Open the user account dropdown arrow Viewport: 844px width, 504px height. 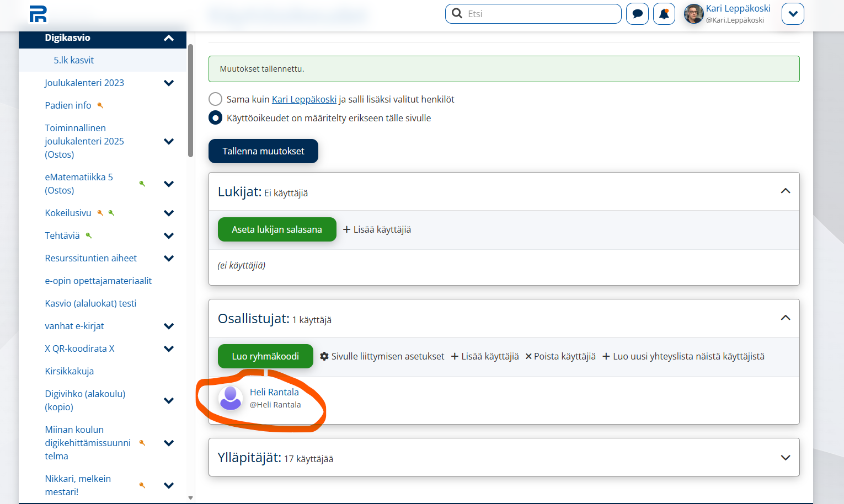coord(793,14)
